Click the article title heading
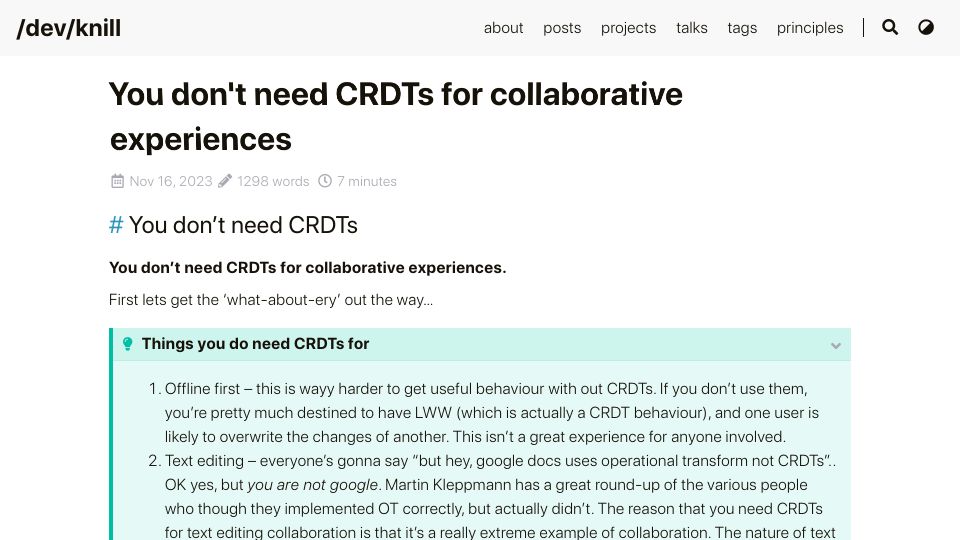The image size is (960, 540). (396, 116)
